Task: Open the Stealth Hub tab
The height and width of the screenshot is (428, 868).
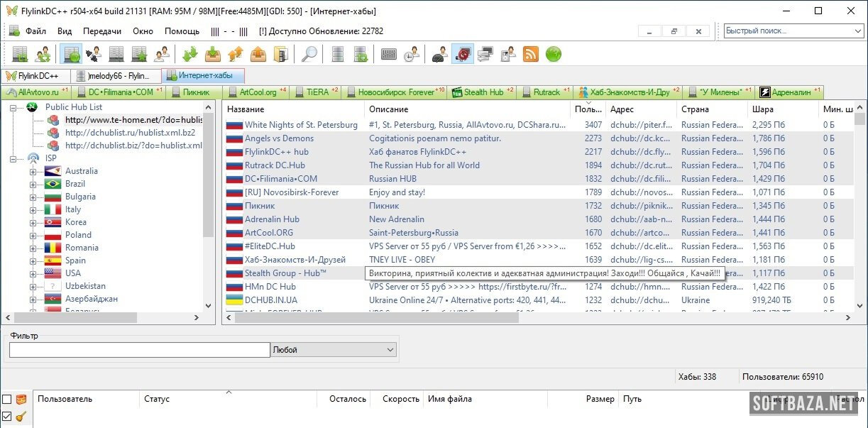Action: click(484, 92)
